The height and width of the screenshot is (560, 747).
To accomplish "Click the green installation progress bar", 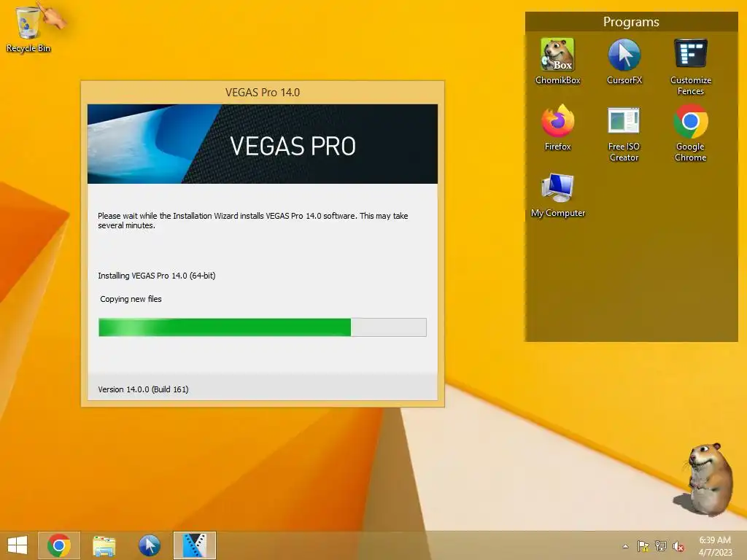I will click(263, 327).
